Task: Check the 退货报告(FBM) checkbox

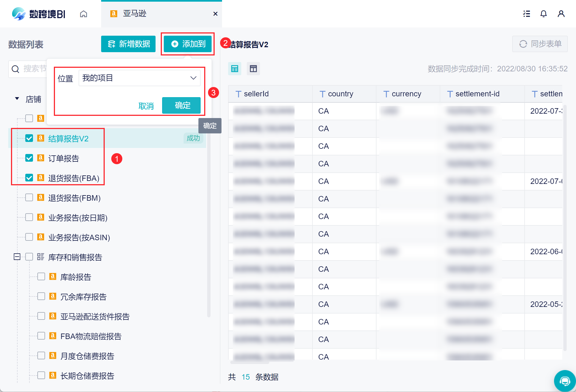Action: tap(29, 198)
